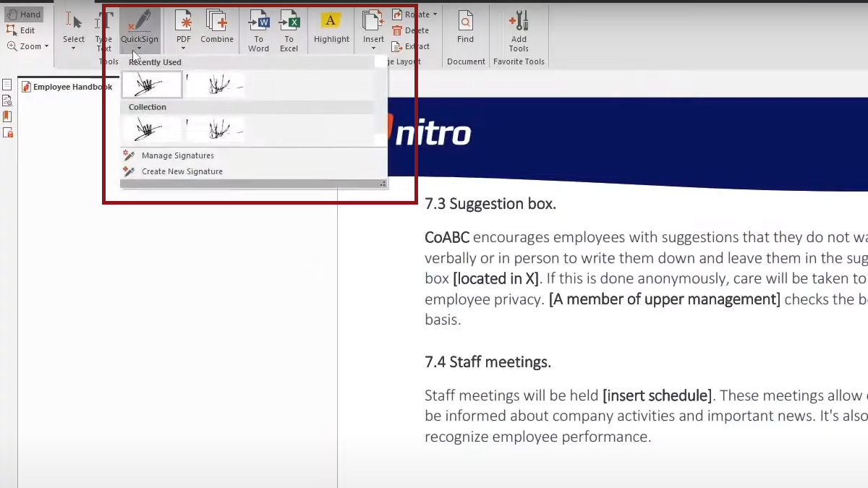Select the Highlight tool
The height and width of the screenshot is (488, 868).
(331, 27)
